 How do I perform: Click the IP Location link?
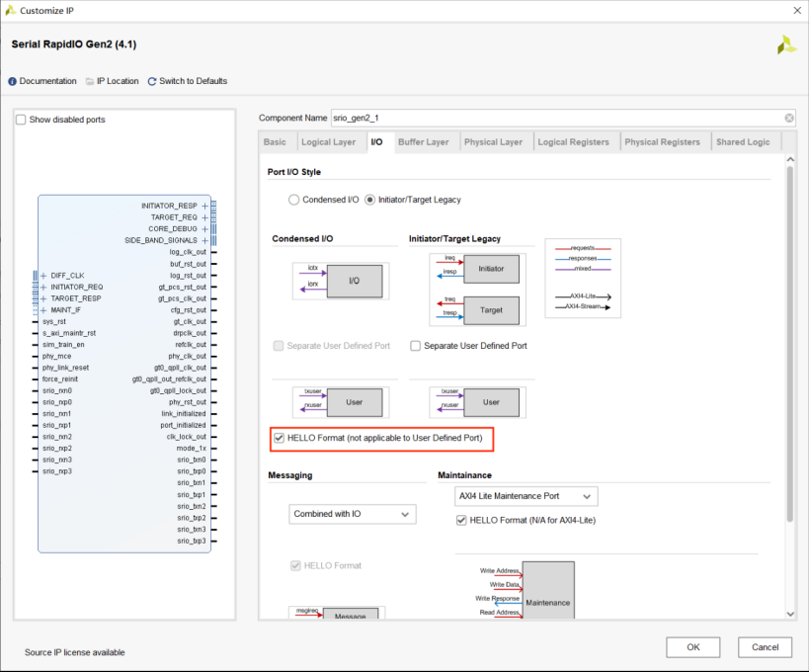[x=118, y=81]
